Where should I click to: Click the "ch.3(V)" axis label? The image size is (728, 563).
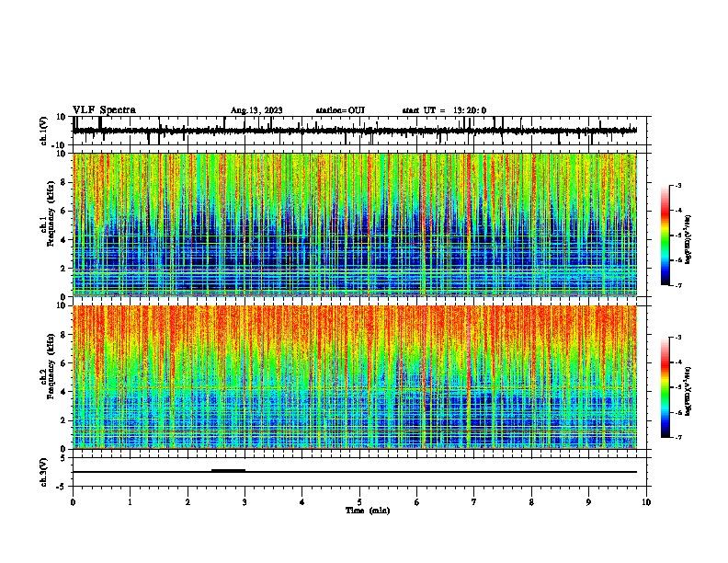click(x=44, y=472)
